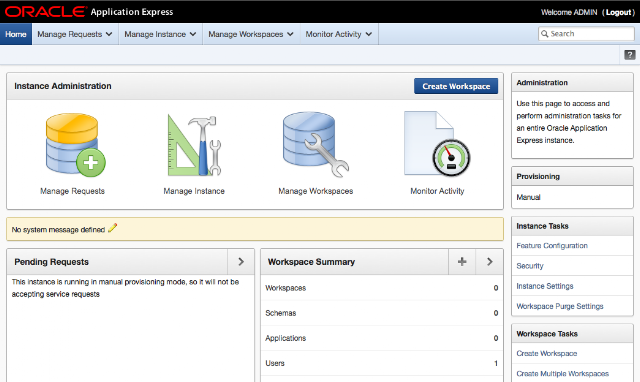Click the pencil icon to edit system message
The width and height of the screenshot is (640, 382).
112,228
